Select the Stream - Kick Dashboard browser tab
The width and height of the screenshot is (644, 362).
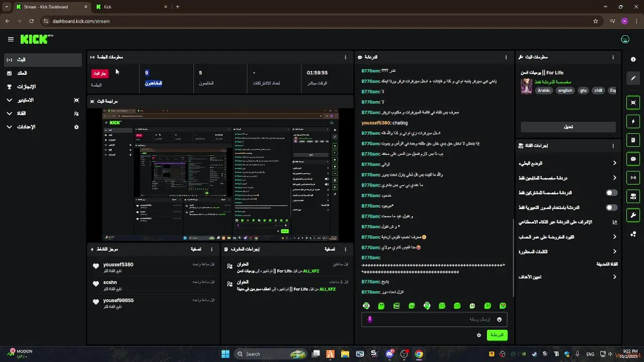52,7
